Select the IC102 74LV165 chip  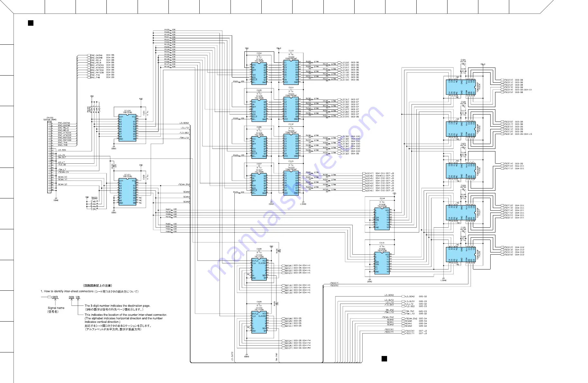tap(259, 269)
